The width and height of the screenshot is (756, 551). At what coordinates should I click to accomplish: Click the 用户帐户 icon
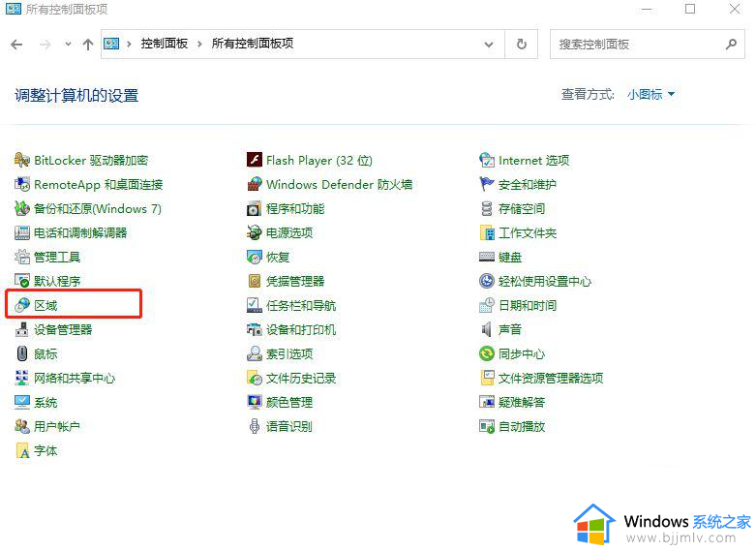click(22, 426)
